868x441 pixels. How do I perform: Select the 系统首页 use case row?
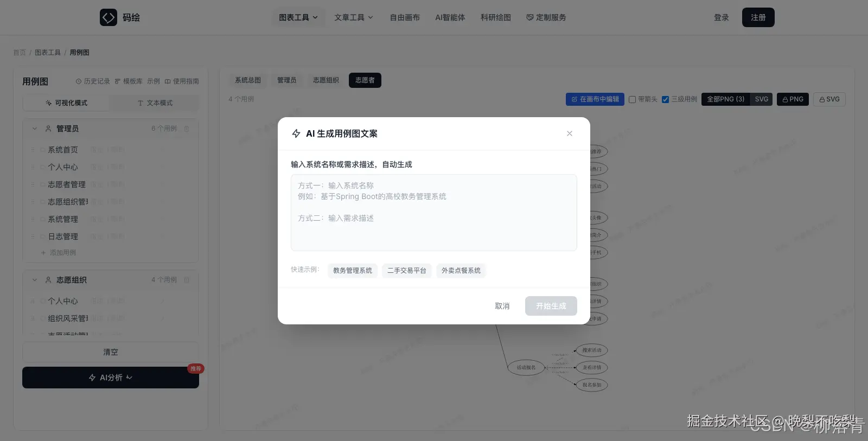111,150
